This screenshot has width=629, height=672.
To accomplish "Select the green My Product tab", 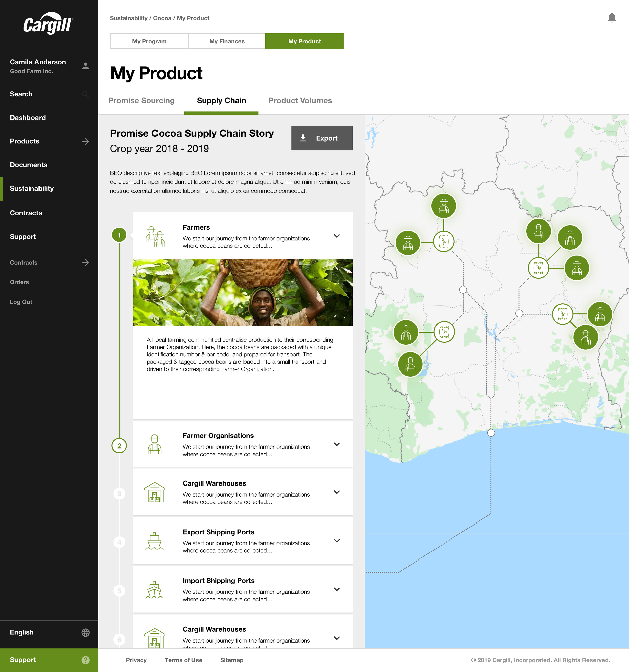I will (x=304, y=41).
